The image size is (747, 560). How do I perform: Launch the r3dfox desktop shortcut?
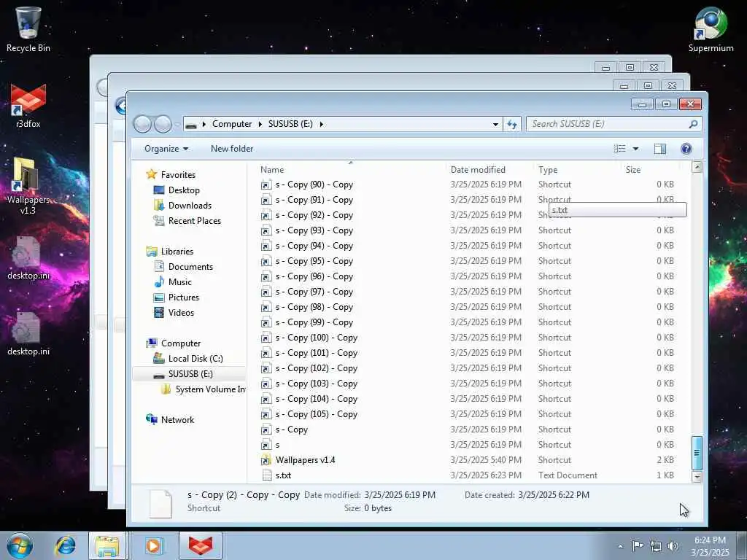28,106
